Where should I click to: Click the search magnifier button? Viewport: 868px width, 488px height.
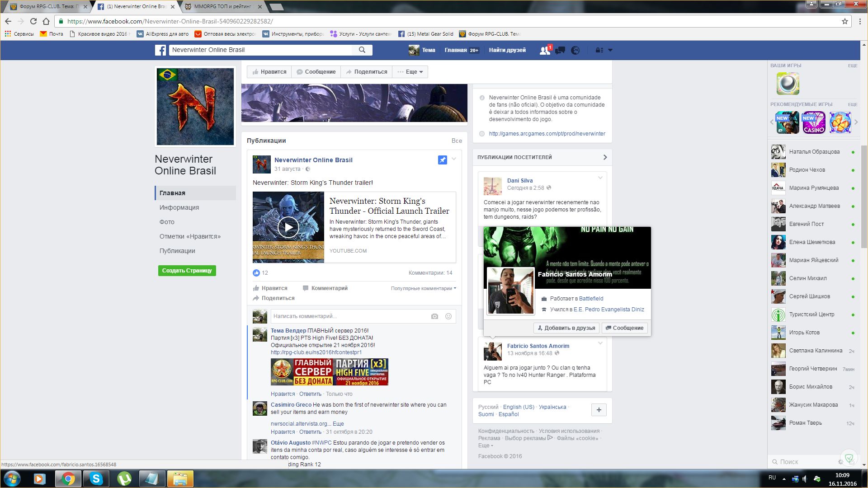click(362, 50)
